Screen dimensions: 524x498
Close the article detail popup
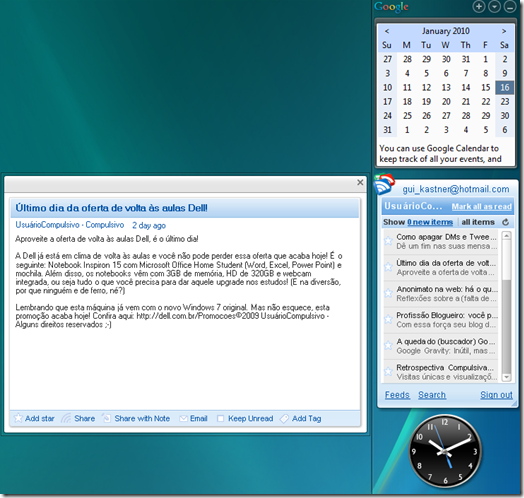[360, 182]
